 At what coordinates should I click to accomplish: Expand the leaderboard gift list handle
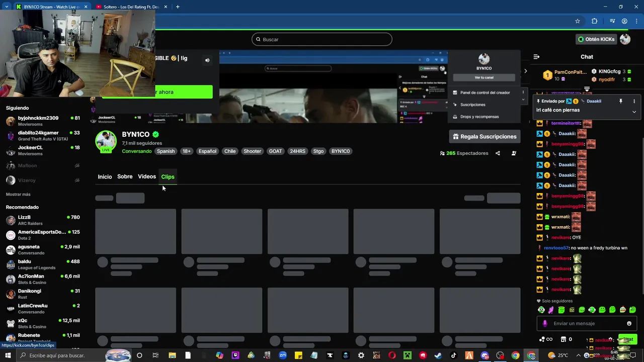tap(587, 89)
